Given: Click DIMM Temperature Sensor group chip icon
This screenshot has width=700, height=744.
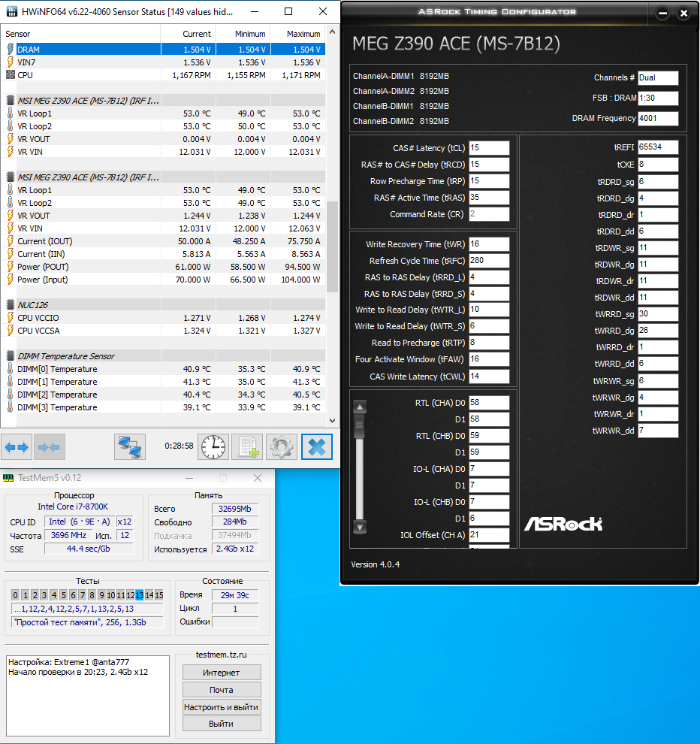Looking at the screenshot, I should pyautogui.click(x=10, y=356).
